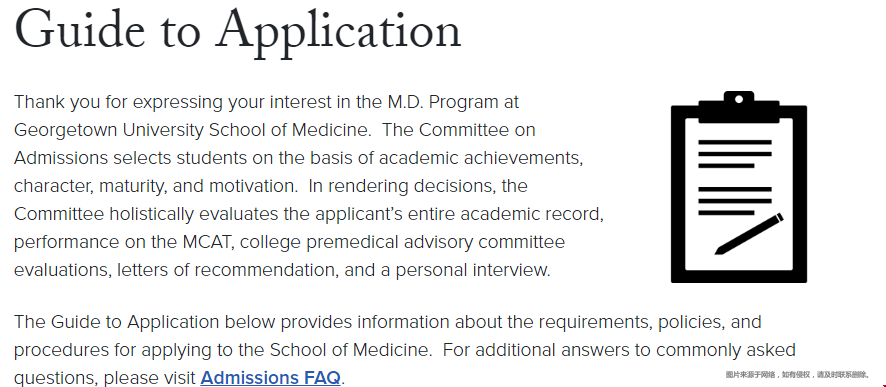The height and width of the screenshot is (387, 886).
Task: Click the pencil on the clipboard icon
Action: point(749,234)
